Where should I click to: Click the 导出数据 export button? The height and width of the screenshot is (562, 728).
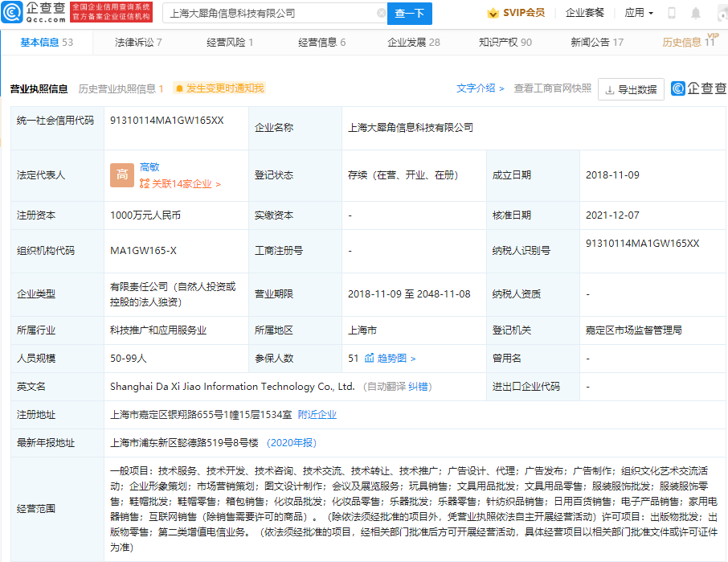(x=631, y=89)
